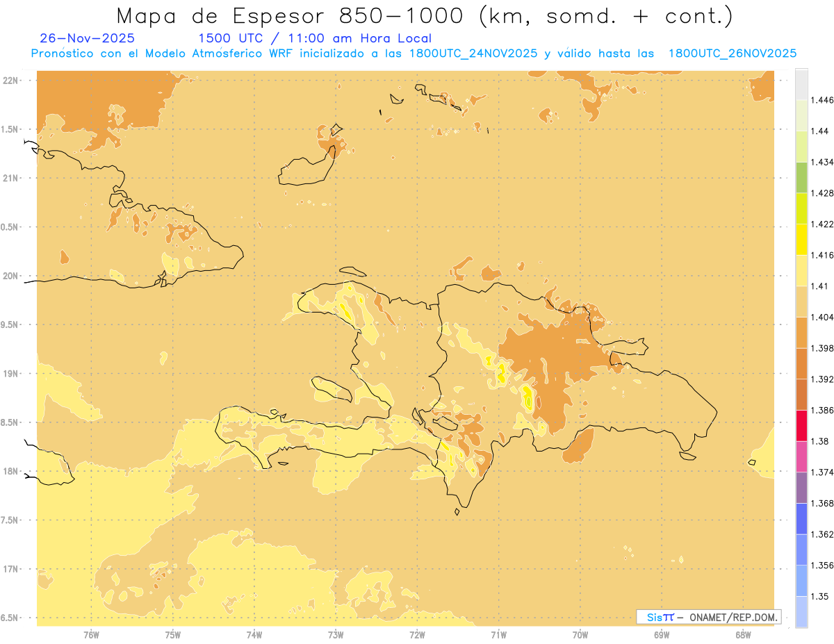Click the 6.5N latitude label

[10, 618]
